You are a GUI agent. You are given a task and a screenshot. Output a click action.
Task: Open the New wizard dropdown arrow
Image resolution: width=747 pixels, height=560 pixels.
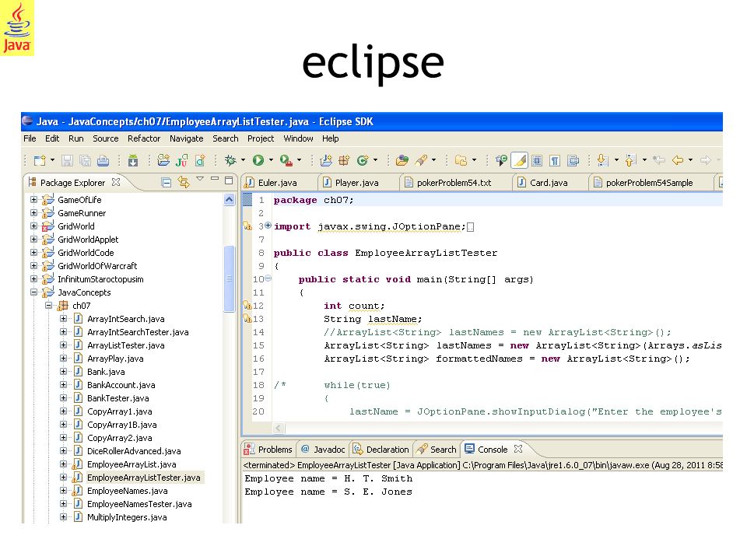52,160
